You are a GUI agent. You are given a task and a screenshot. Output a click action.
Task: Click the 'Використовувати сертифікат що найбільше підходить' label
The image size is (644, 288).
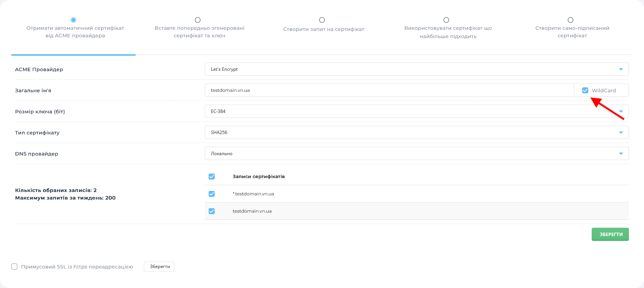pos(448,32)
